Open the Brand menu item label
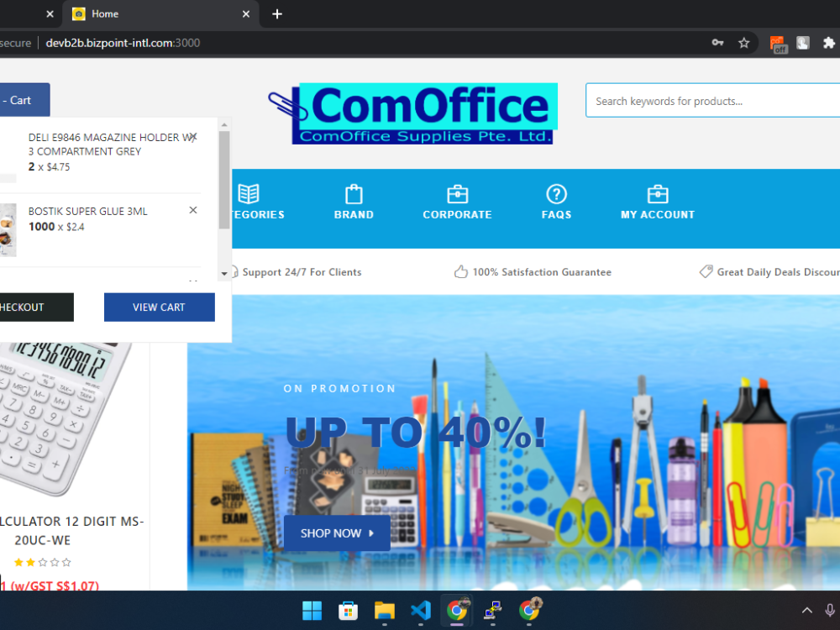Viewport: 840px width, 630px height. pos(354,214)
